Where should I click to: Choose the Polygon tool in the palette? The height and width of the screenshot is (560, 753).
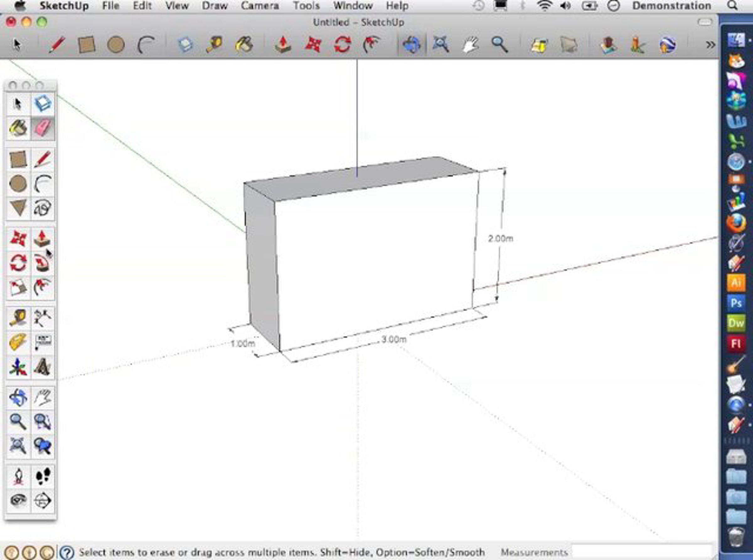pos(18,207)
